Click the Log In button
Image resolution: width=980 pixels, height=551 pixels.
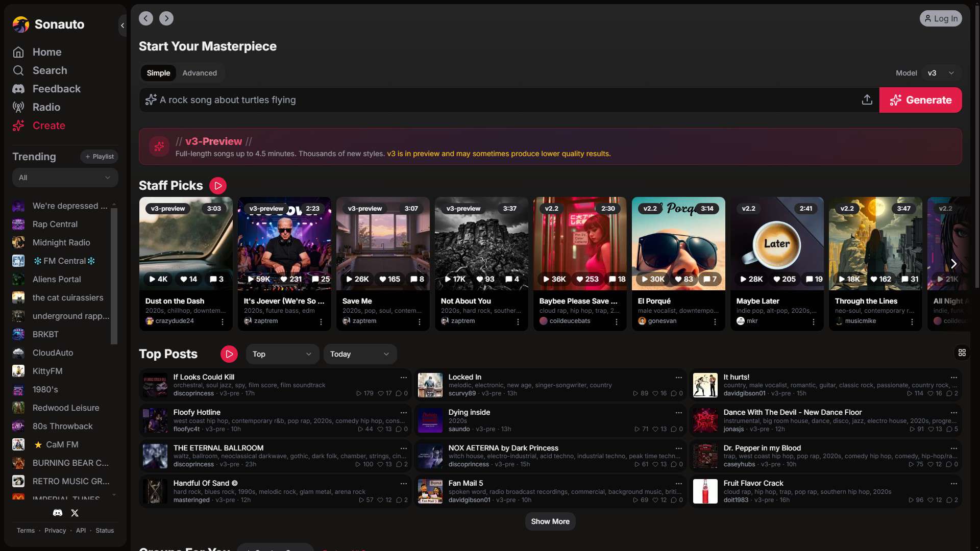pyautogui.click(x=941, y=18)
